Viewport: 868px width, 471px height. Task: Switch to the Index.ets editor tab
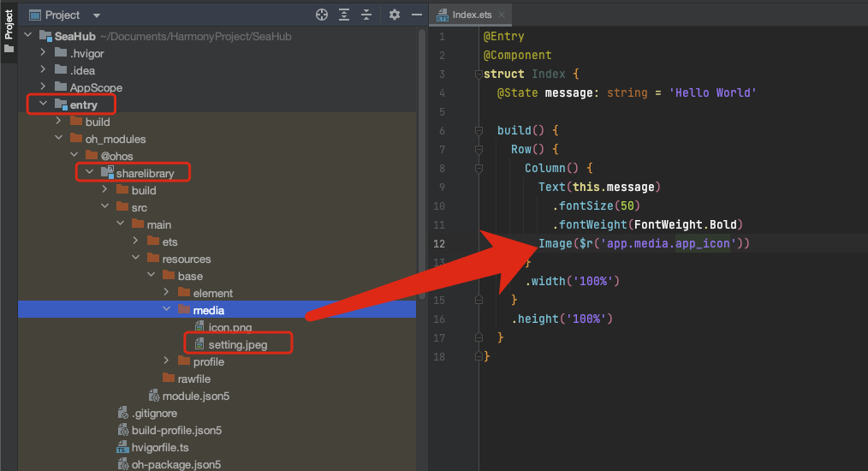[472, 15]
